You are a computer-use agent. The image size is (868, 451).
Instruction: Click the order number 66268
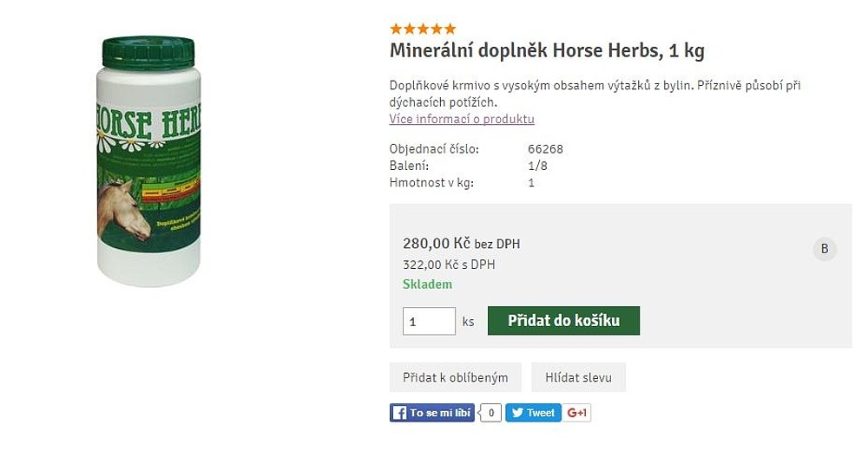545,149
